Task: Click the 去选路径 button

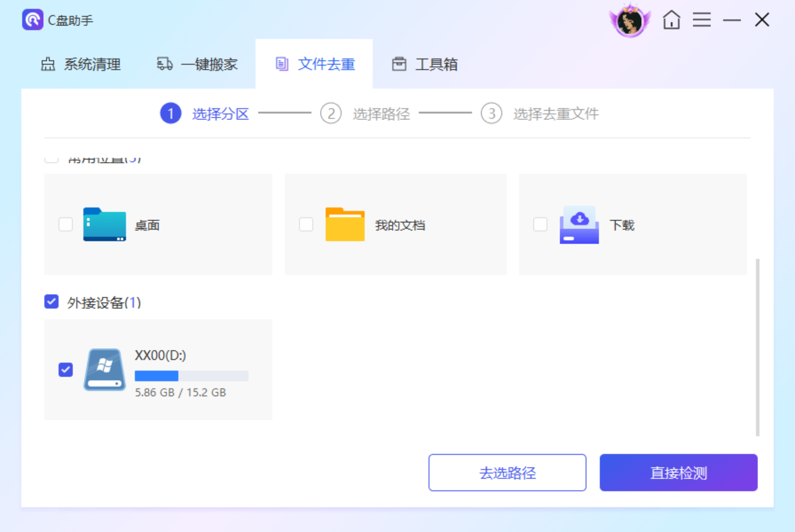Action: tap(507, 472)
